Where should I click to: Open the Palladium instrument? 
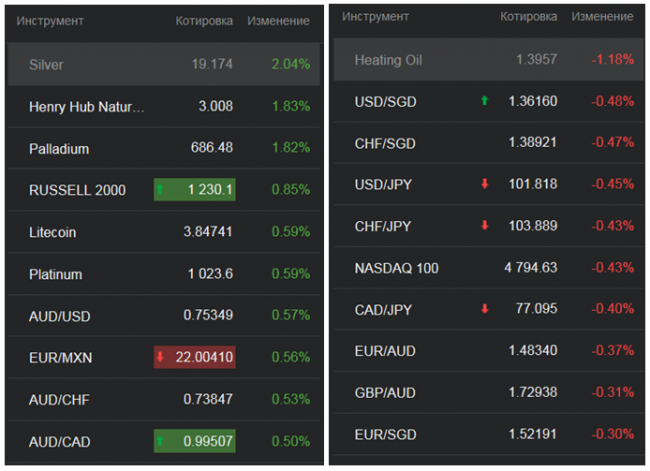point(59,149)
